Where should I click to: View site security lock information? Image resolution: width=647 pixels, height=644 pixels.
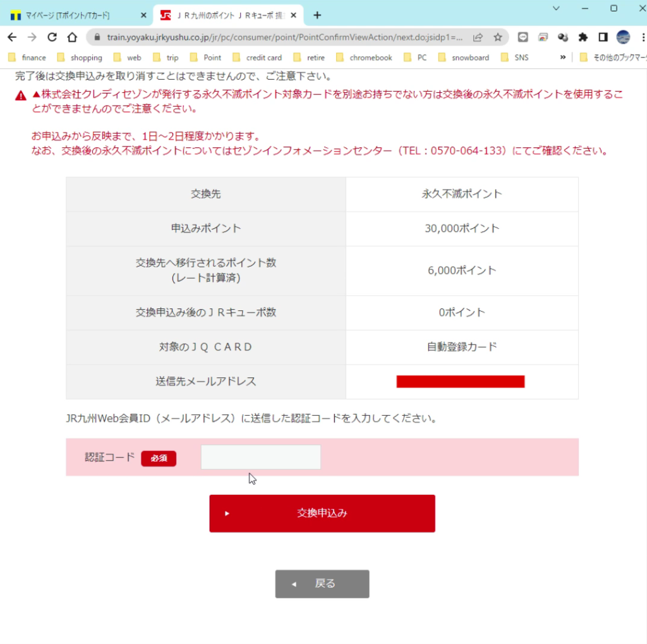pos(97,37)
